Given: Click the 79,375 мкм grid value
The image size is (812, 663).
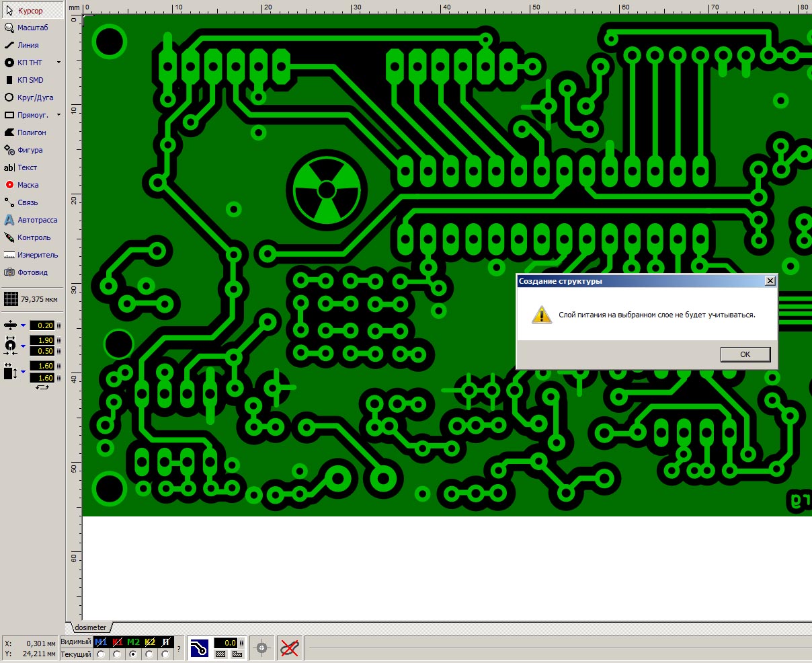Looking at the screenshot, I should pyautogui.click(x=39, y=299).
